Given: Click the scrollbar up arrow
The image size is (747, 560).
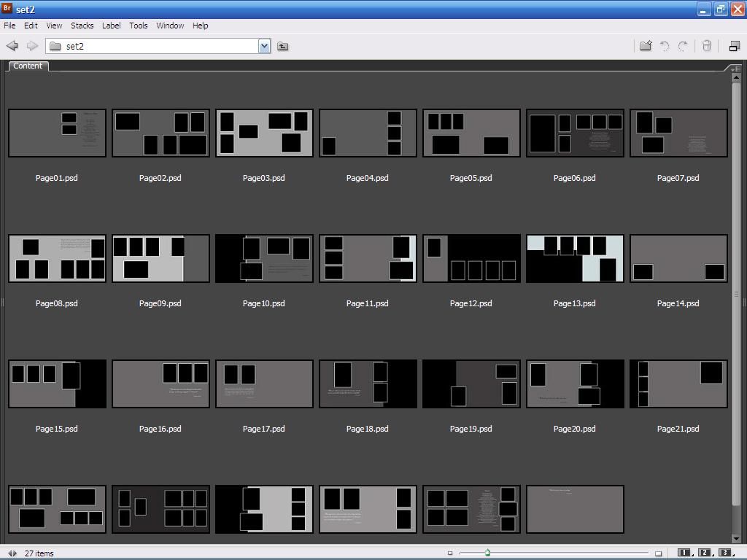Looking at the screenshot, I should 736,77.
